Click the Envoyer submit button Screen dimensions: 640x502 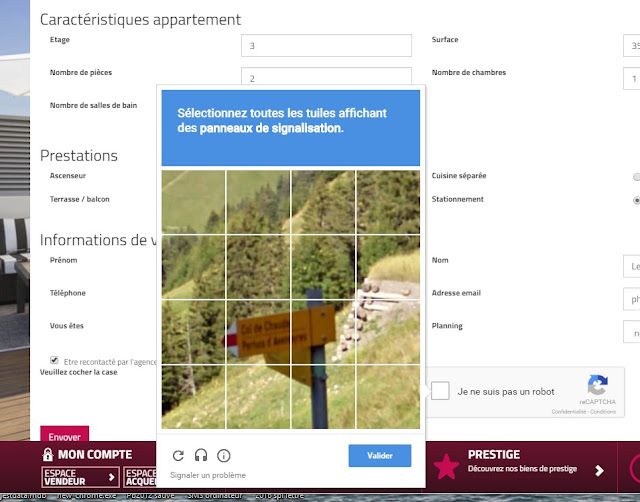pyautogui.click(x=64, y=435)
